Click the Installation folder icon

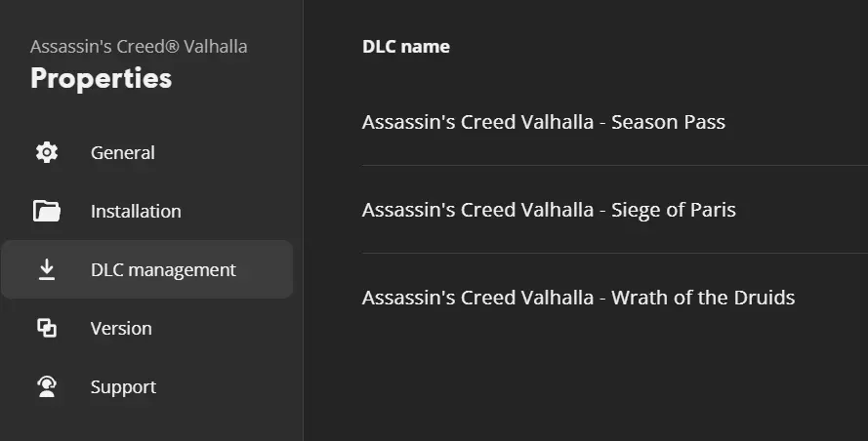pyautogui.click(x=47, y=211)
